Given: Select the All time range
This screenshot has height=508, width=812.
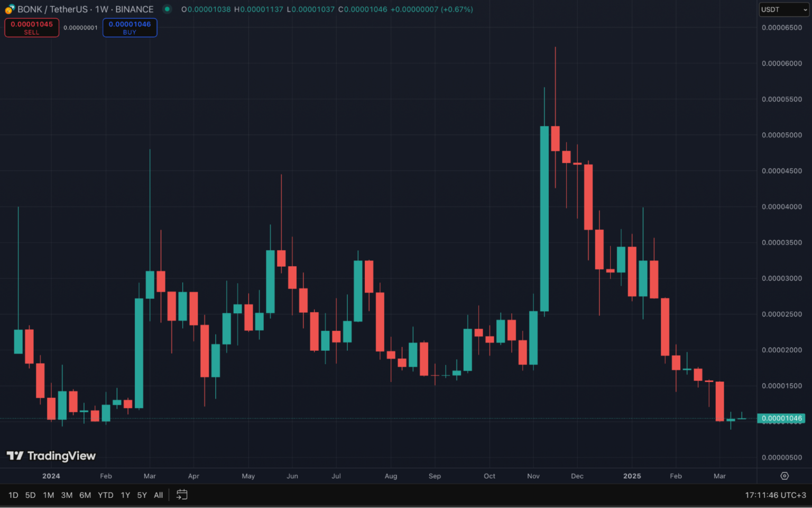Looking at the screenshot, I should coord(158,495).
